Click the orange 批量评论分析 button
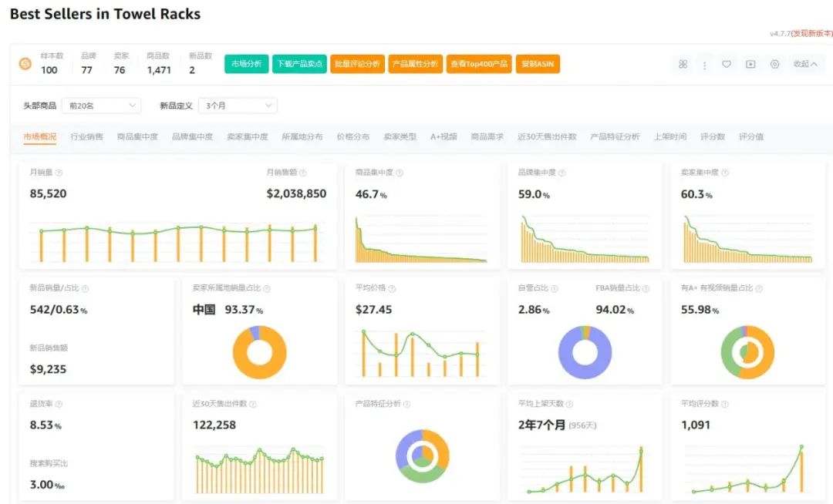The height and width of the screenshot is (504, 833). click(x=358, y=64)
